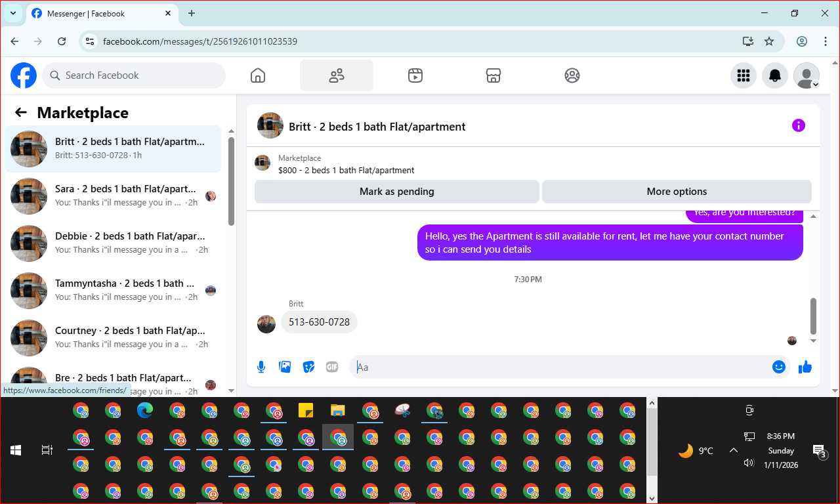The height and width of the screenshot is (504, 840).
Task: Go back using the Marketplace arrow
Action: coord(21,112)
